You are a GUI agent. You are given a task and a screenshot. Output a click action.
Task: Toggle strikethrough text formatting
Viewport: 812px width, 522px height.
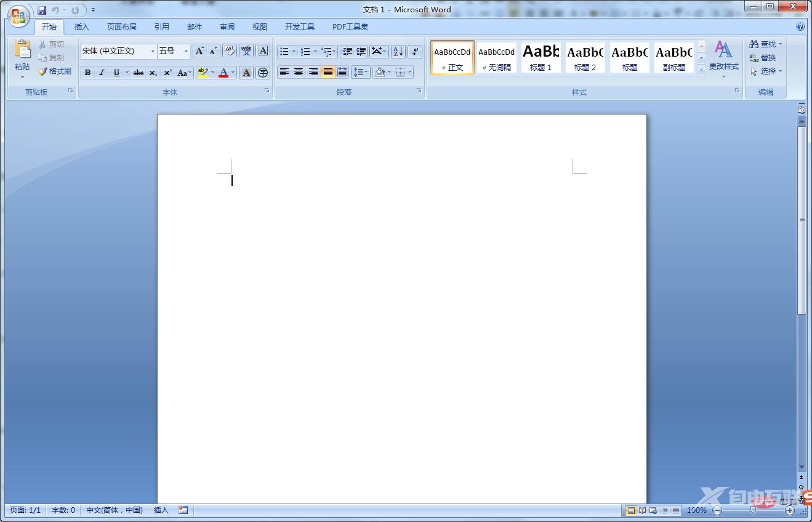click(138, 73)
